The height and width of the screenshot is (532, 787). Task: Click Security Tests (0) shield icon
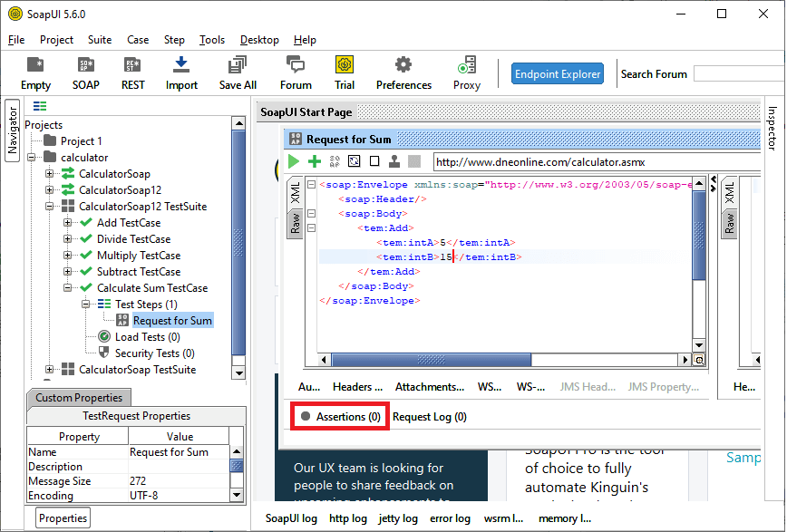tap(104, 353)
